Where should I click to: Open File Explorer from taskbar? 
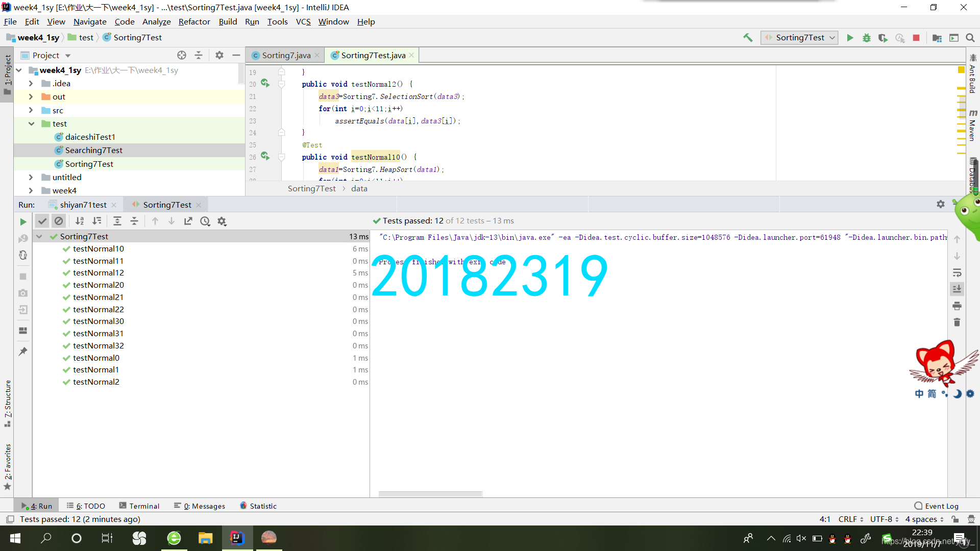pos(205,538)
